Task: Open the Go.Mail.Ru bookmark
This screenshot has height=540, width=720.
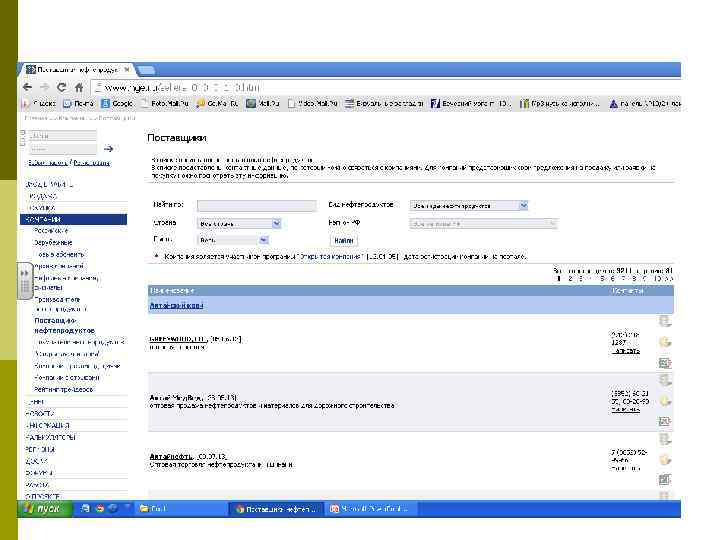Action: pos(217,104)
